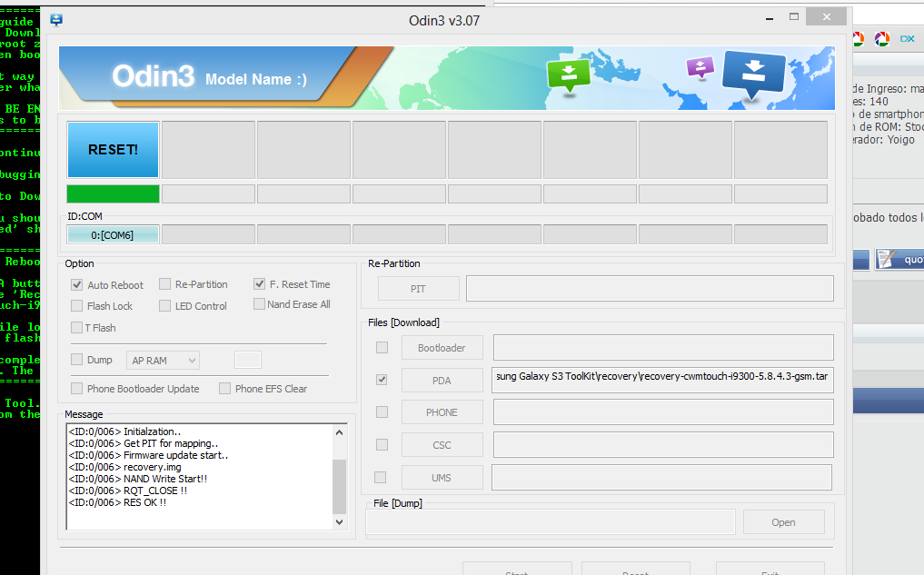Check the Bootloader file checkbox
The width and height of the screenshot is (924, 575).
(382, 348)
